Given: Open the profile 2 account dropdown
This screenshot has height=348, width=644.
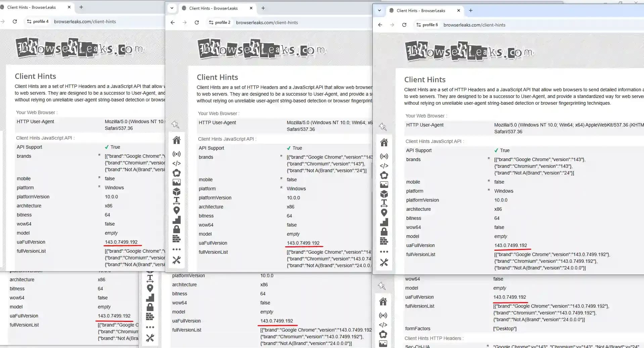Looking at the screenshot, I should pyautogui.click(x=219, y=22).
